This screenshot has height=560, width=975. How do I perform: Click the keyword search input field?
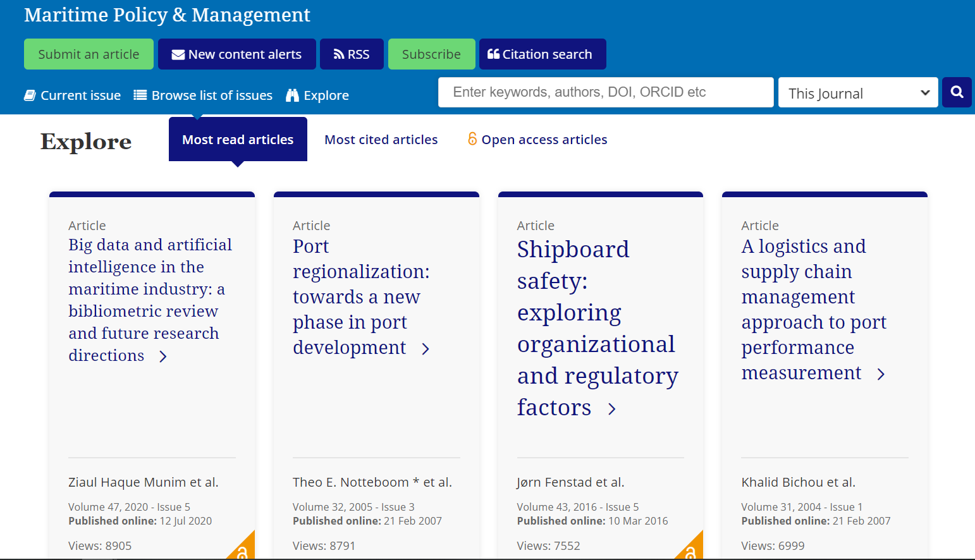605,92
